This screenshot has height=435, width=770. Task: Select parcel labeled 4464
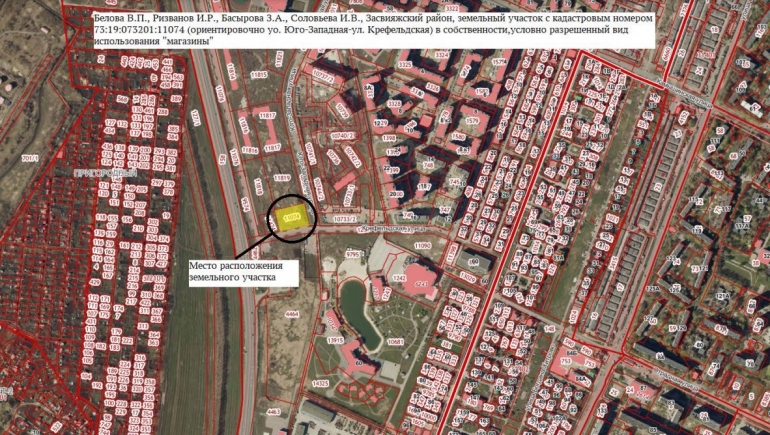pos(292,314)
